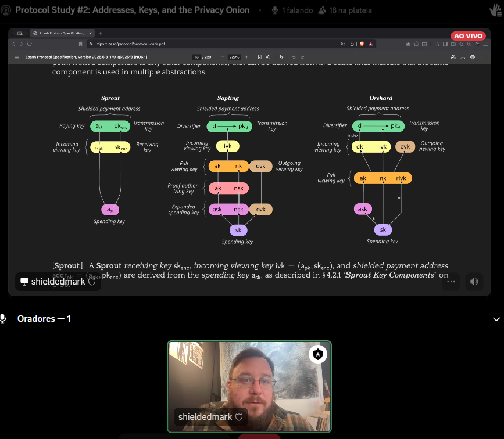Click the sidebar tabs toggle in browser title bar

[20, 33]
